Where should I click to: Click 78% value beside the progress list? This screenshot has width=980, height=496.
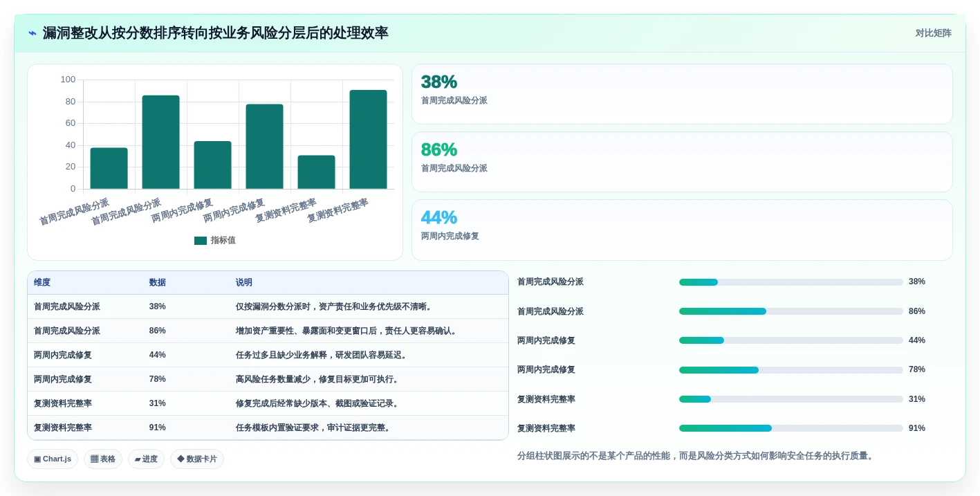[x=917, y=370]
